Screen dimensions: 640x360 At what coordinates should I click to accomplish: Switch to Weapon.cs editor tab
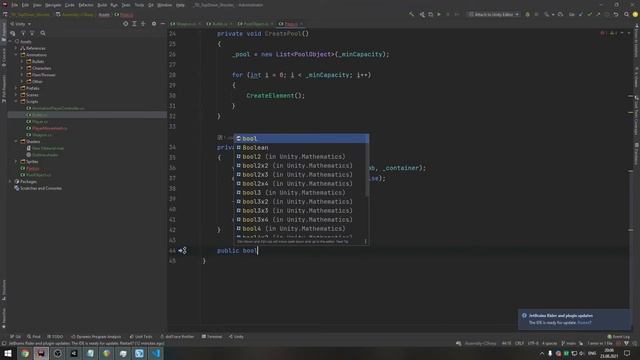coord(186,24)
